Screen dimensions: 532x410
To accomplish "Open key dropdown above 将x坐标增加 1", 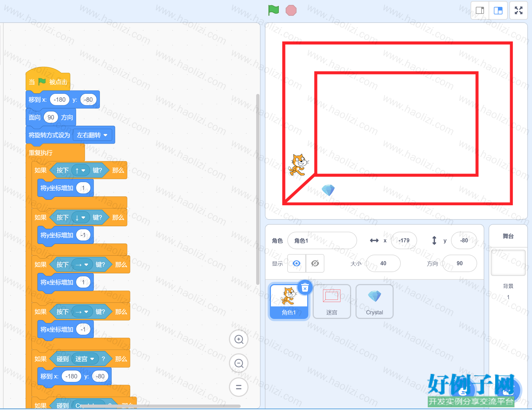I will [82, 265].
